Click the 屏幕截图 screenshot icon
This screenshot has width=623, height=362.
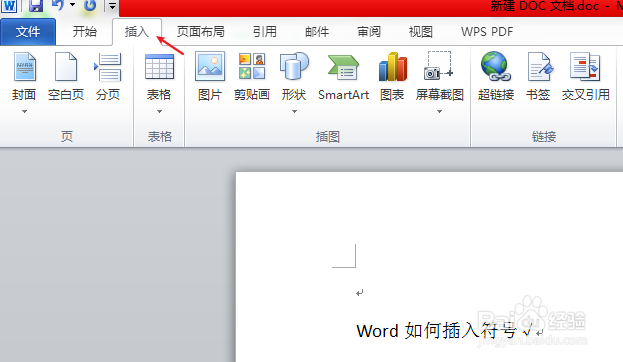click(439, 66)
